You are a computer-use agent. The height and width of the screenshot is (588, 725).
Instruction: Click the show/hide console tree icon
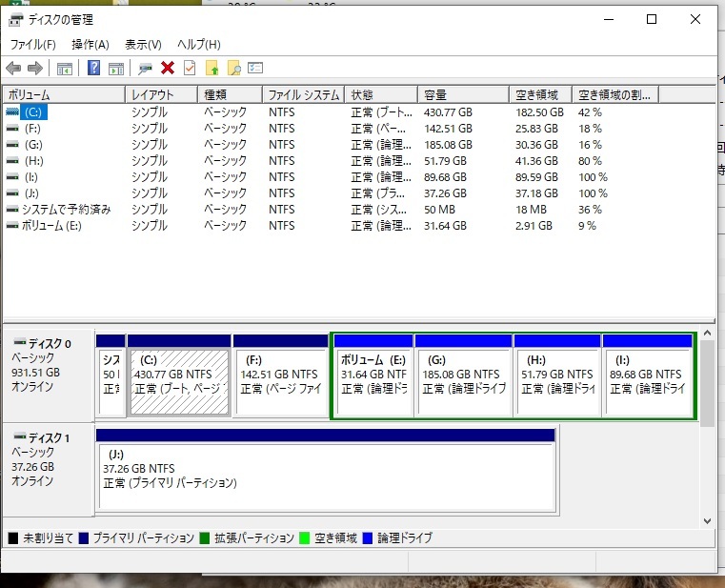click(x=65, y=68)
